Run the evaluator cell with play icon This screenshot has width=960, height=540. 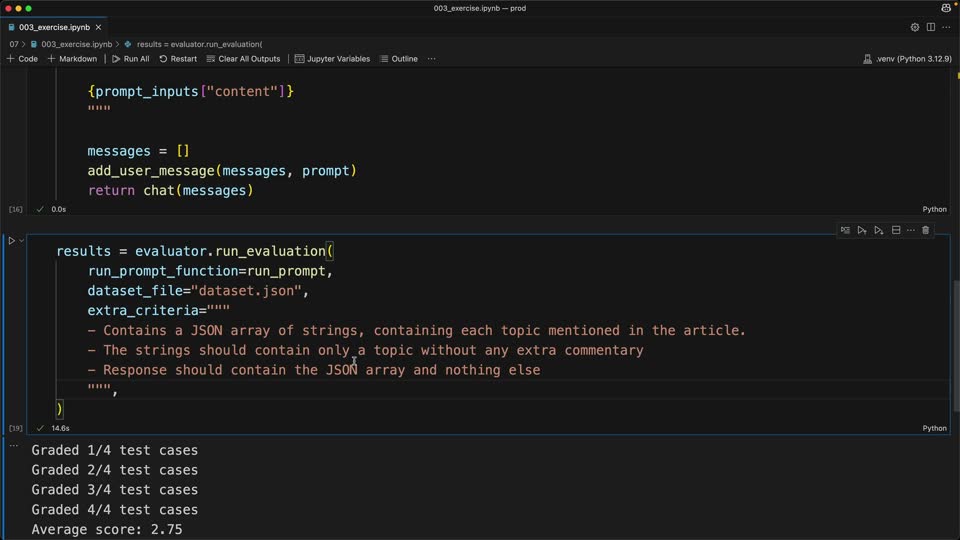[11, 241]
